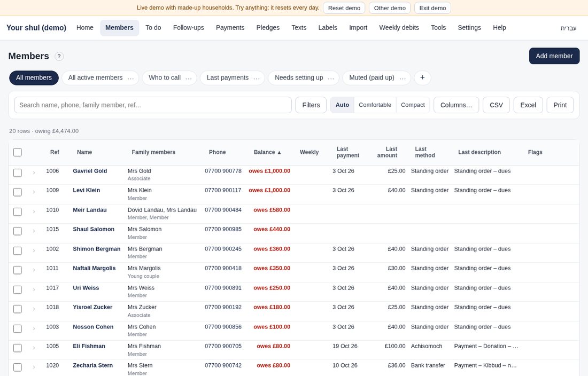
Task: Expand the Nosson Cohen row chevron
Action: (34, 328)
